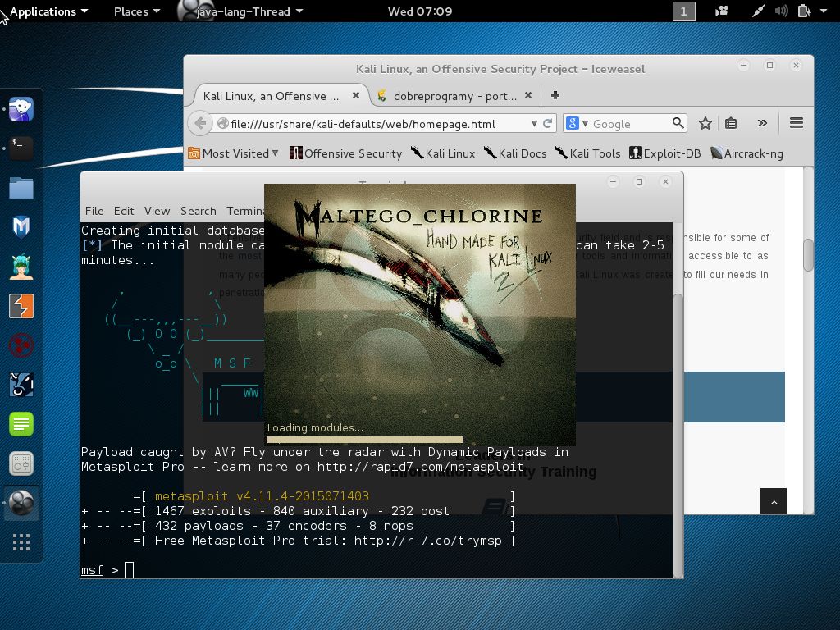Open Files folder icon in dock
Viewport: 840px width, 630px height.
(21, 188)
